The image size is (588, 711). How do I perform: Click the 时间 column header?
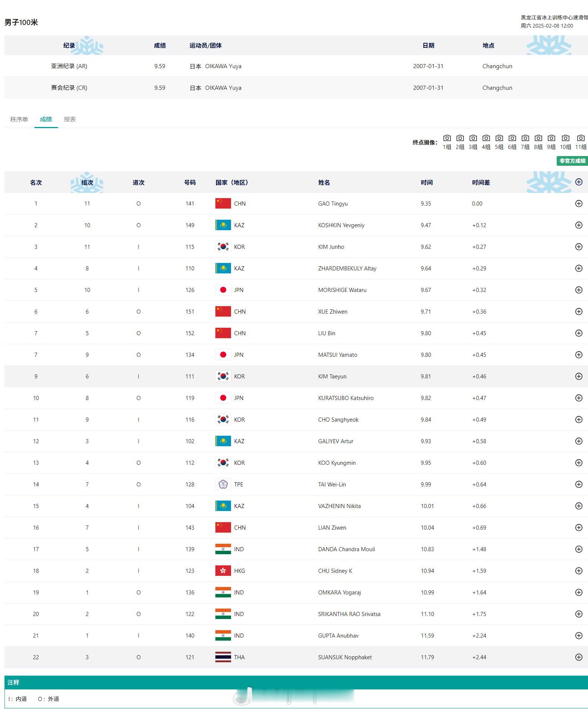pyautogui.click(x=427, y=182)
